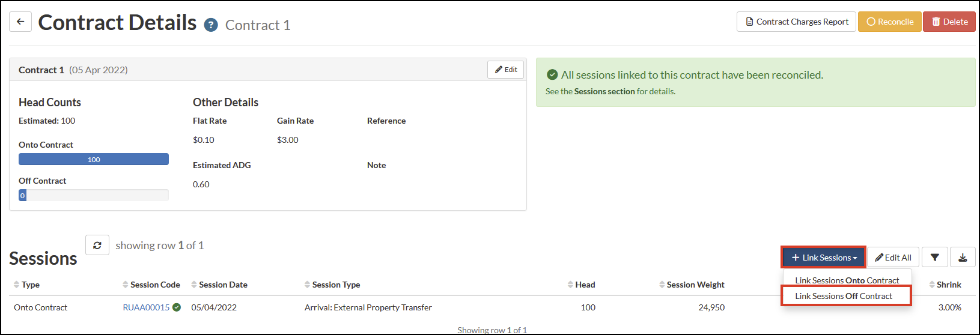Sort by Session Weight column
This screenshot has width=980, height=335.
(x=692, y=285)
